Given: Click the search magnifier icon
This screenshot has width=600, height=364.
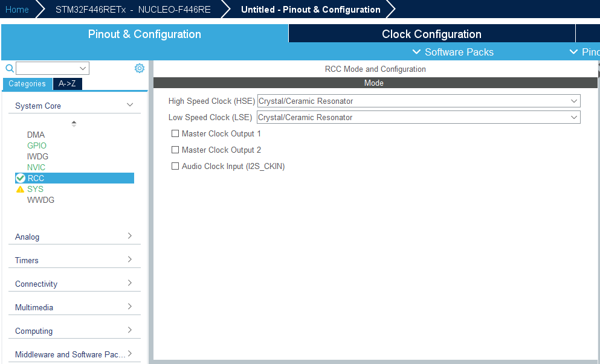Looking at the screenshot, I should (x=8, y=68).
